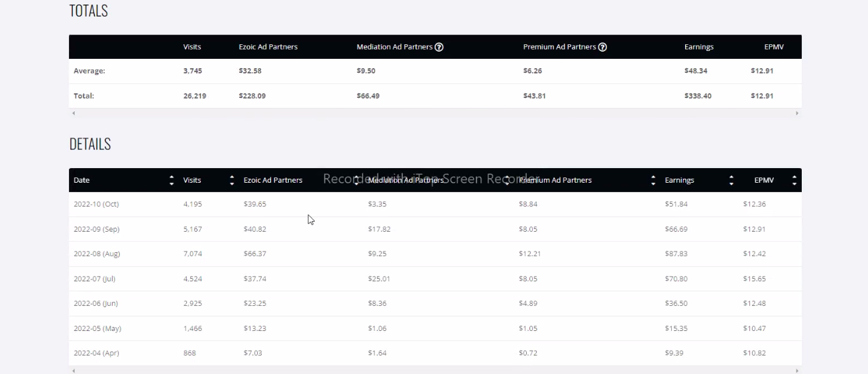Click the $1.06 mediation value
Screen dimensions: 868x374
pyautogui.click(x=377, y=328)
